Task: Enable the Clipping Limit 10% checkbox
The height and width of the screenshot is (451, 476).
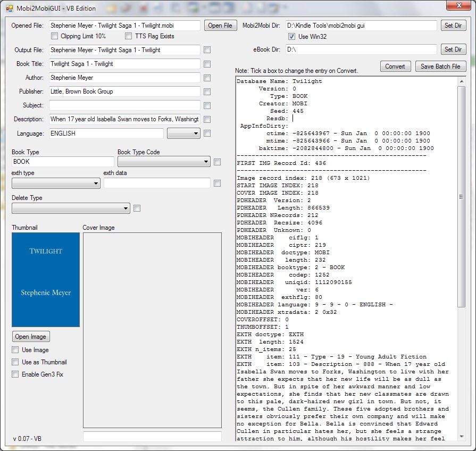Action: [x=55, y=36]
